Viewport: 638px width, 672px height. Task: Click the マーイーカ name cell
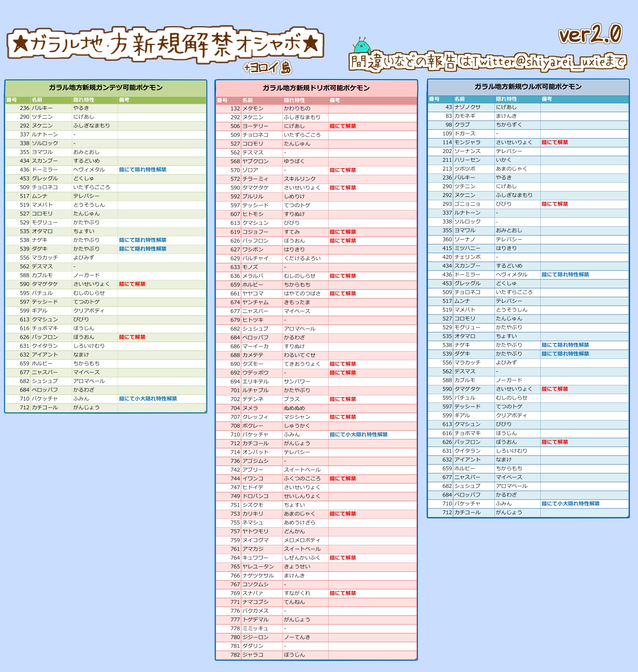click(x=256, y=346)
